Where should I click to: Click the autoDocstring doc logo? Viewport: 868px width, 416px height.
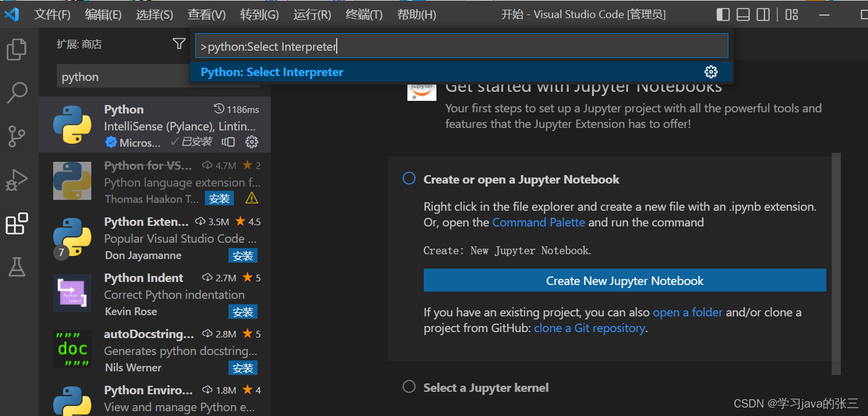(x=72, y=349)
